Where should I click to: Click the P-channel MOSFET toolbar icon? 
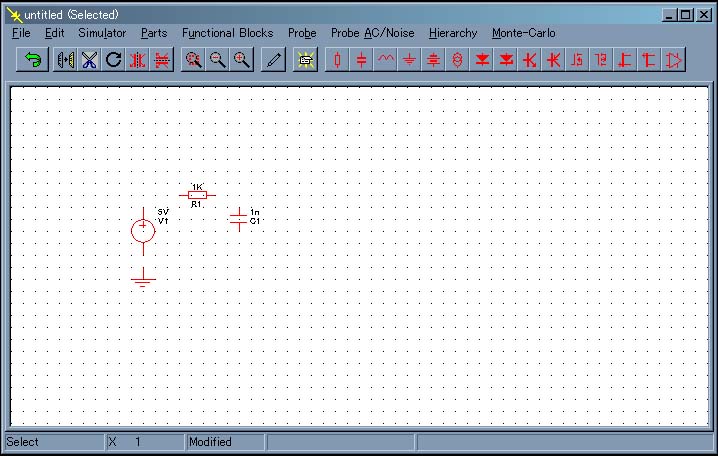tap(601, 60)
